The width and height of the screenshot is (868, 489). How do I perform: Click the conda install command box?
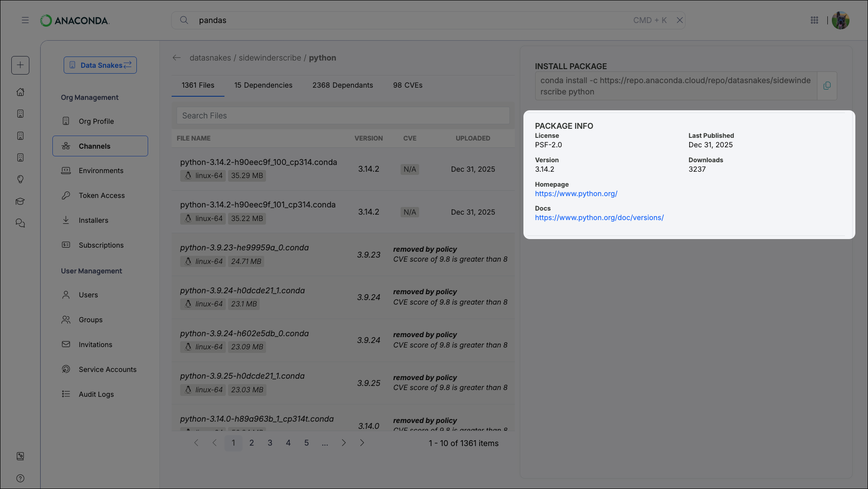676,86
